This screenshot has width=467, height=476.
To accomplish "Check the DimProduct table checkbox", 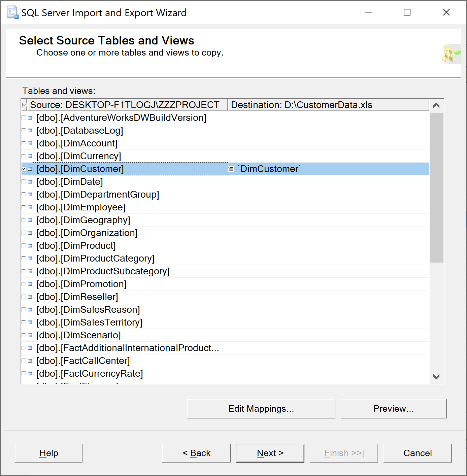I will pos(24,245).
